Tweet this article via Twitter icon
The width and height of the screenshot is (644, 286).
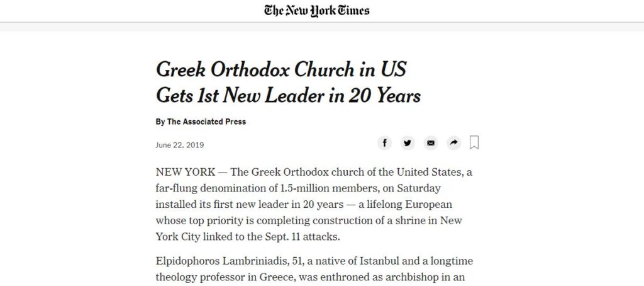[408, 143]
